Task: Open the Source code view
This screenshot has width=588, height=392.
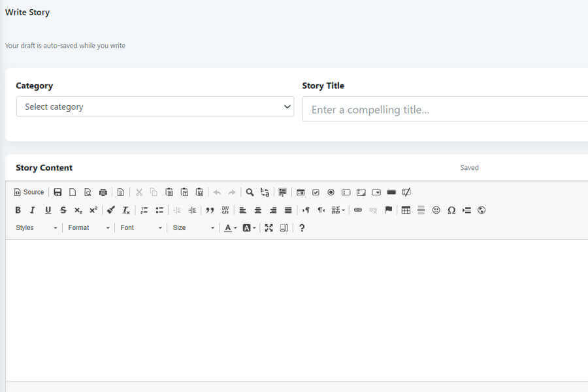Action: [29, 191]
